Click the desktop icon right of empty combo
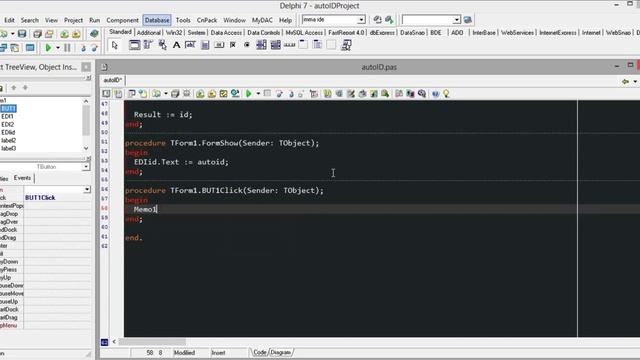 click(468, 20)
